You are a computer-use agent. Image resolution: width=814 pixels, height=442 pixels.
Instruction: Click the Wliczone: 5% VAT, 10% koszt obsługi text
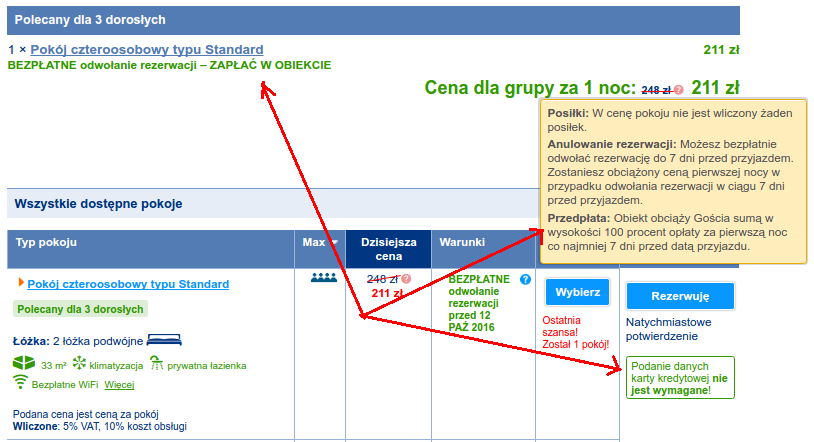100,427
